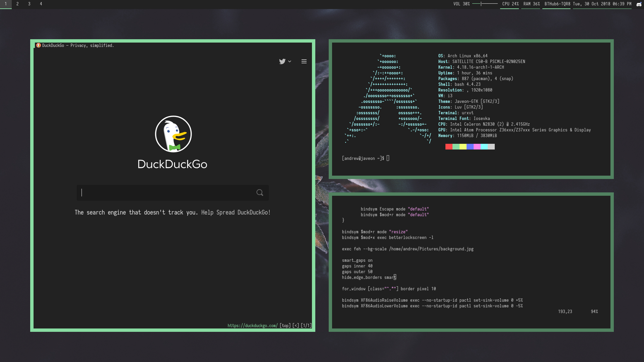The height and width of the screenshot is (362, 644).
Task: Click the 193,23 cursor position in vim
Action: (x=565, y=312)
